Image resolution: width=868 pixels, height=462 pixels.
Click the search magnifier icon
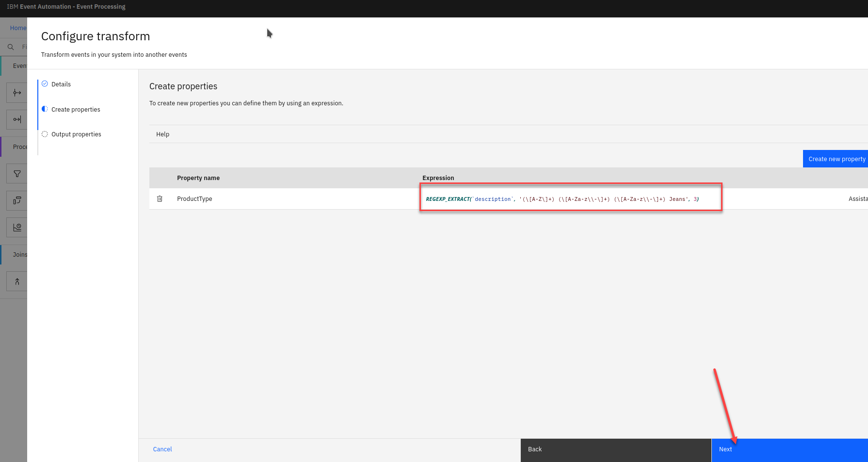coord(11,47)
